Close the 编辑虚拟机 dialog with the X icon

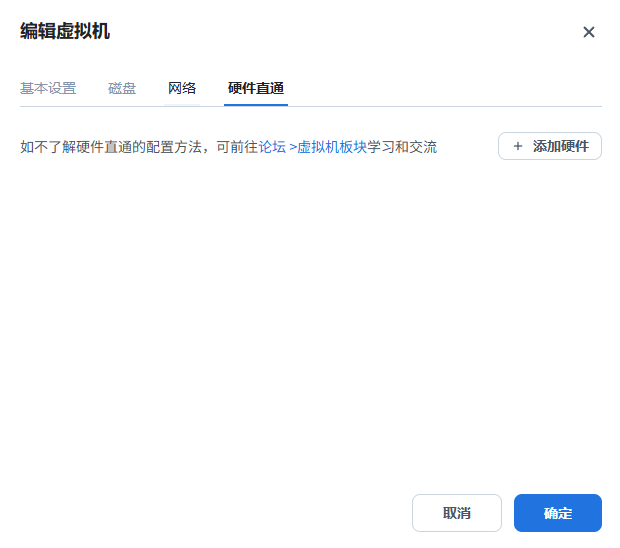point(589,32)
